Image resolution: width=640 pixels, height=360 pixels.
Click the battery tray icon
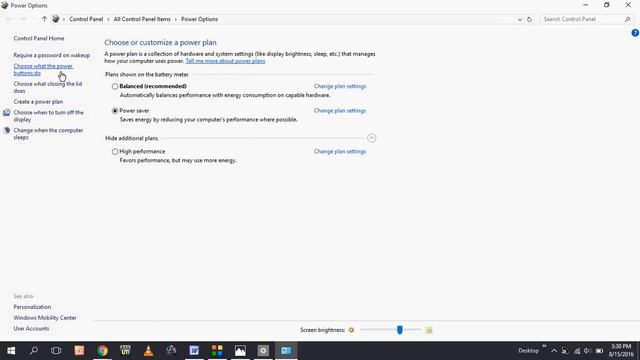pos(599,351)
